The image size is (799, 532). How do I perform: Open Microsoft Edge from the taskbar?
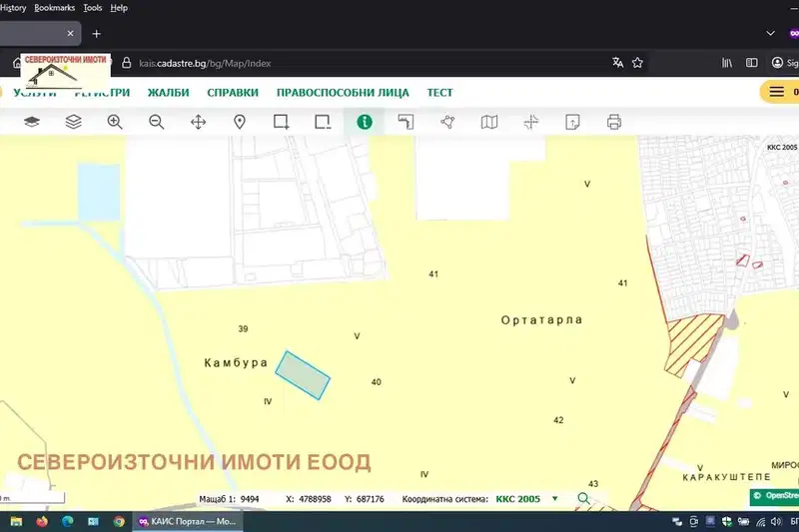click(x=67, y=521)
